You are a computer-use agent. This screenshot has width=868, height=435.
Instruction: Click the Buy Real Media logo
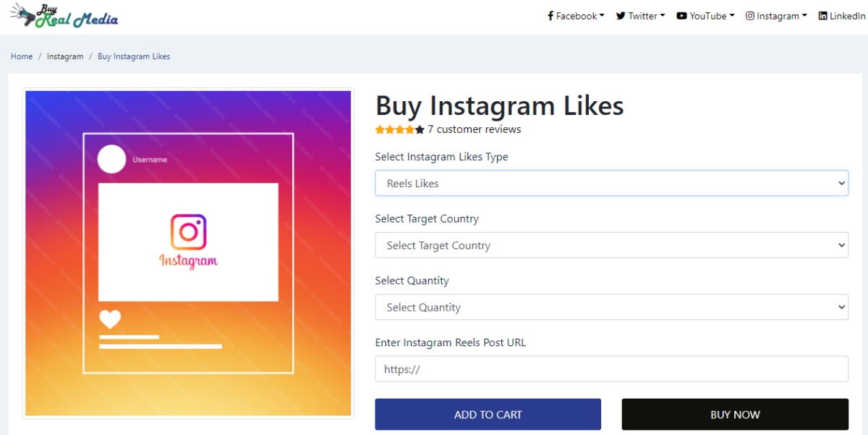64,16
